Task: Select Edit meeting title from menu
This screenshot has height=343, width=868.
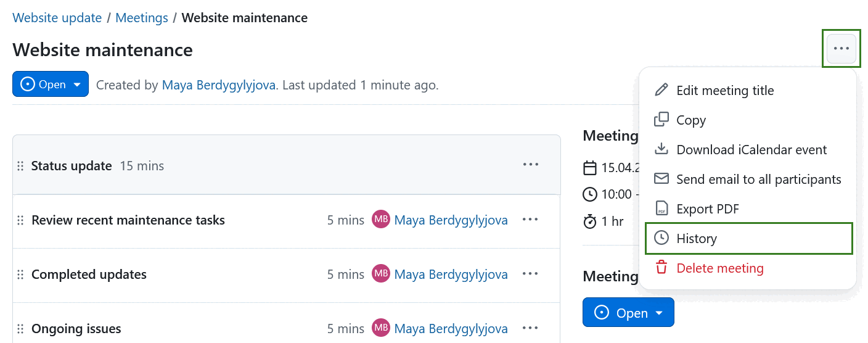Action: [724, 91]
